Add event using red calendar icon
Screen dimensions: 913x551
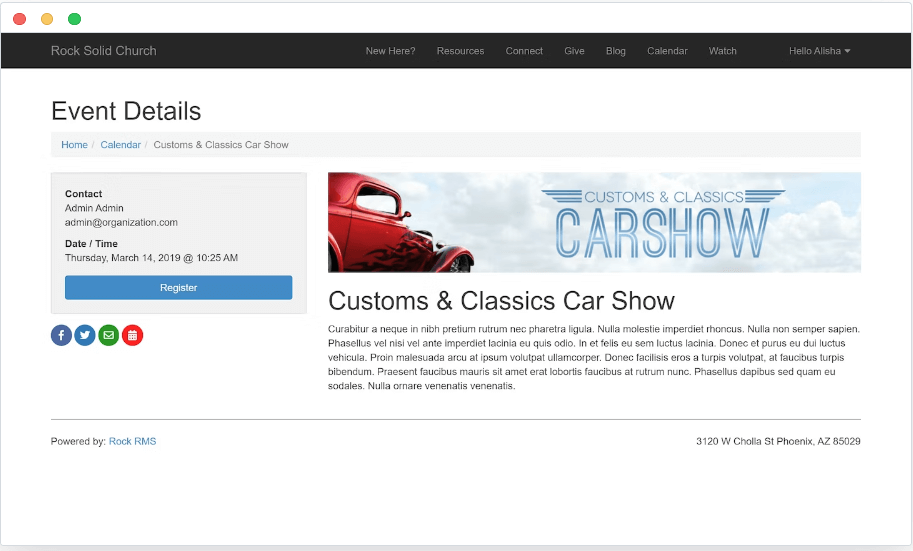tap(132, 336)
